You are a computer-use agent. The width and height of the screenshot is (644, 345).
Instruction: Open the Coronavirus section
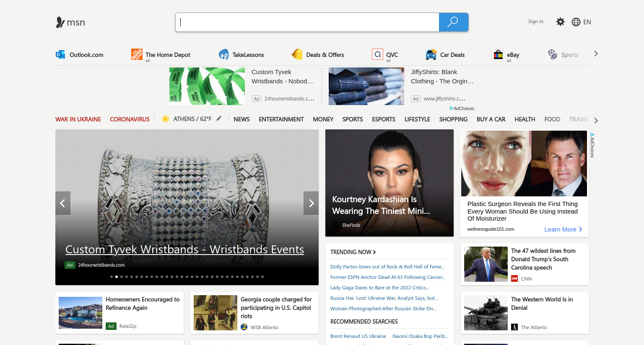pyautogui.click(x=130, y=119)
